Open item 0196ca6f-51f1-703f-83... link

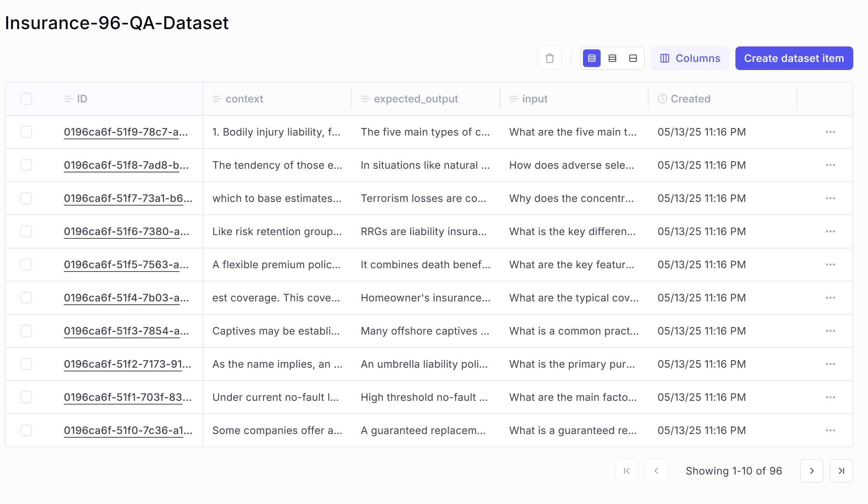(x=127, y=397)
